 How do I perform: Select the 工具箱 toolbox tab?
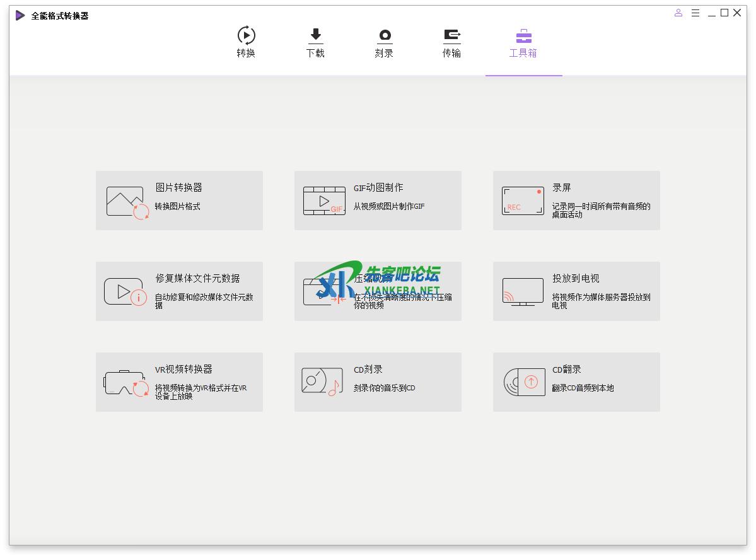tap(523, 42)
